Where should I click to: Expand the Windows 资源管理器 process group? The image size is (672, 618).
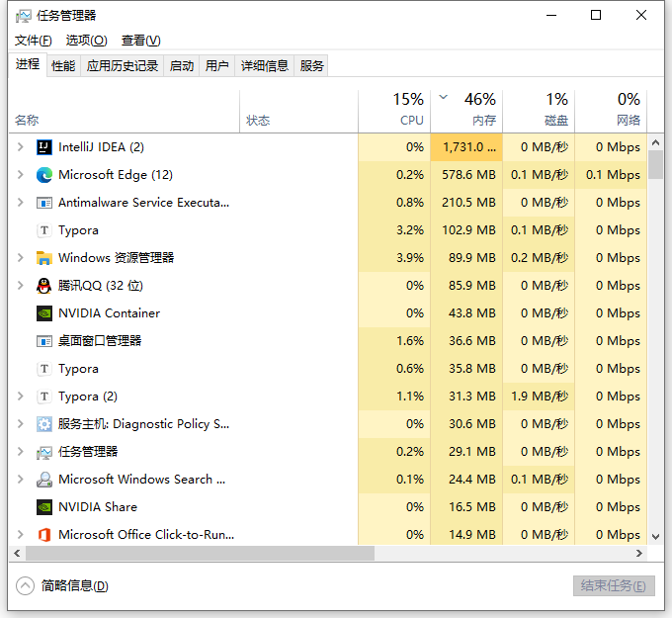tap(20, 258)
